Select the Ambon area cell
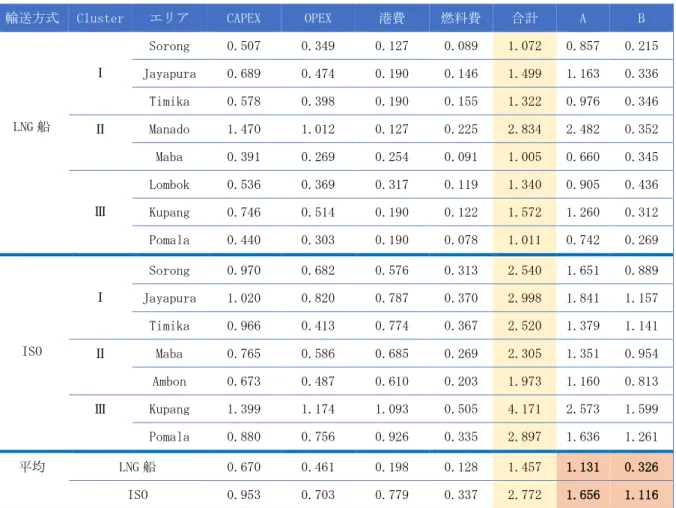Image resolution: width=676 pixels, height=508 pixels. coord(169,382)
